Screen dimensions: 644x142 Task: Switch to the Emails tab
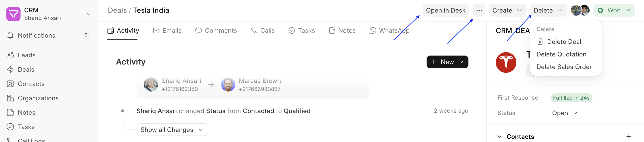tap(167, 30)
